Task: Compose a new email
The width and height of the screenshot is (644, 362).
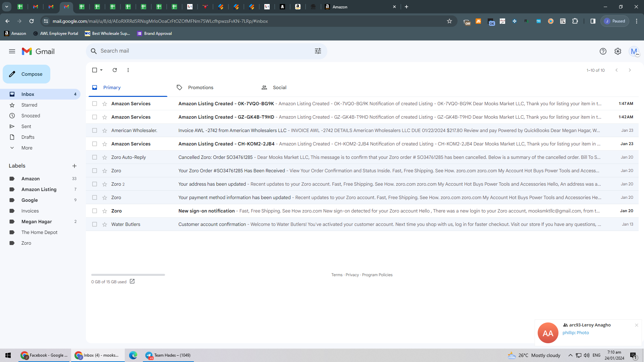Action: (26, 74)
